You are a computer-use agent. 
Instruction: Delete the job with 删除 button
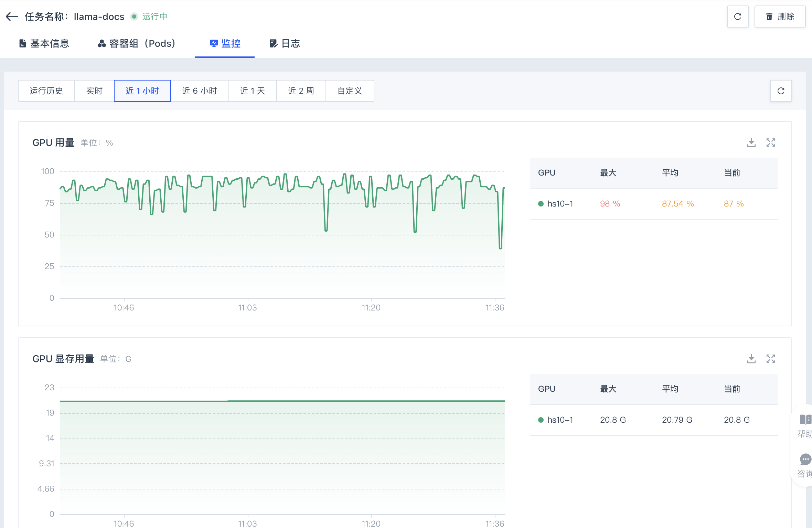click(780, 17)
